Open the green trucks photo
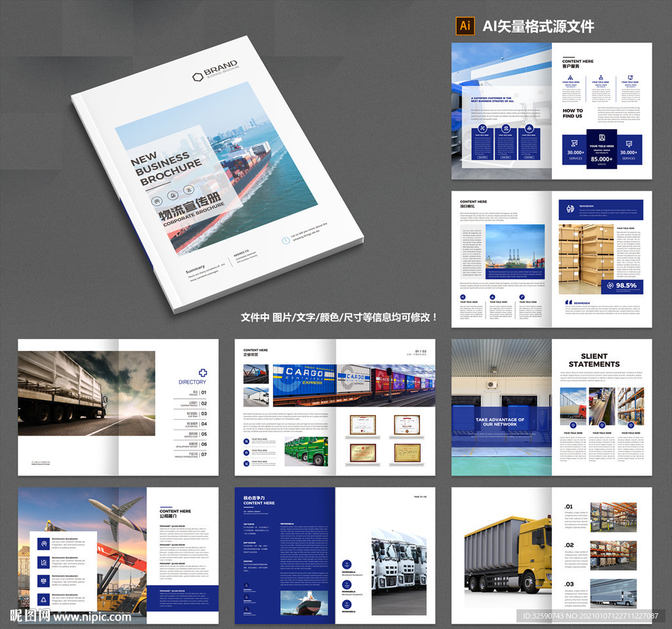 (x=306, y=451)
